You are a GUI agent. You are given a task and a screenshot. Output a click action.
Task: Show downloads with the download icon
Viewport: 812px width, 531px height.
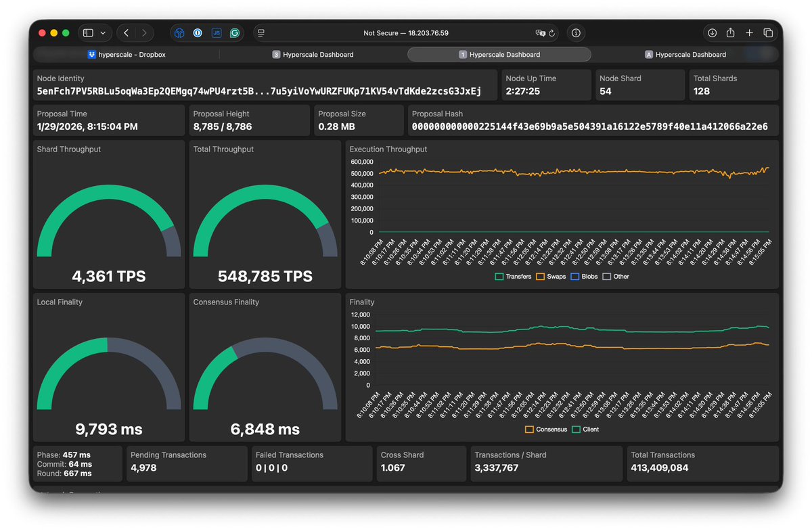click(x=712, y=32)
